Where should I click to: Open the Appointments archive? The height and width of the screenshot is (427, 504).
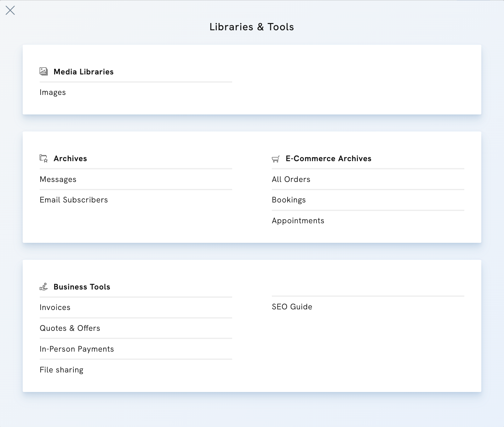298,220
